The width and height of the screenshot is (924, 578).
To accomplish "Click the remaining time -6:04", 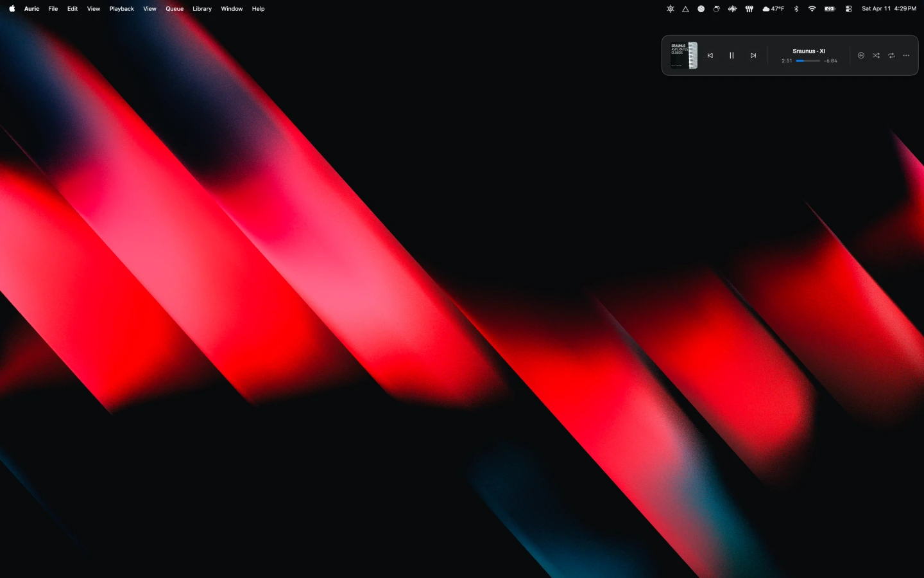I will pyautogui.click(x=830, y=61).
